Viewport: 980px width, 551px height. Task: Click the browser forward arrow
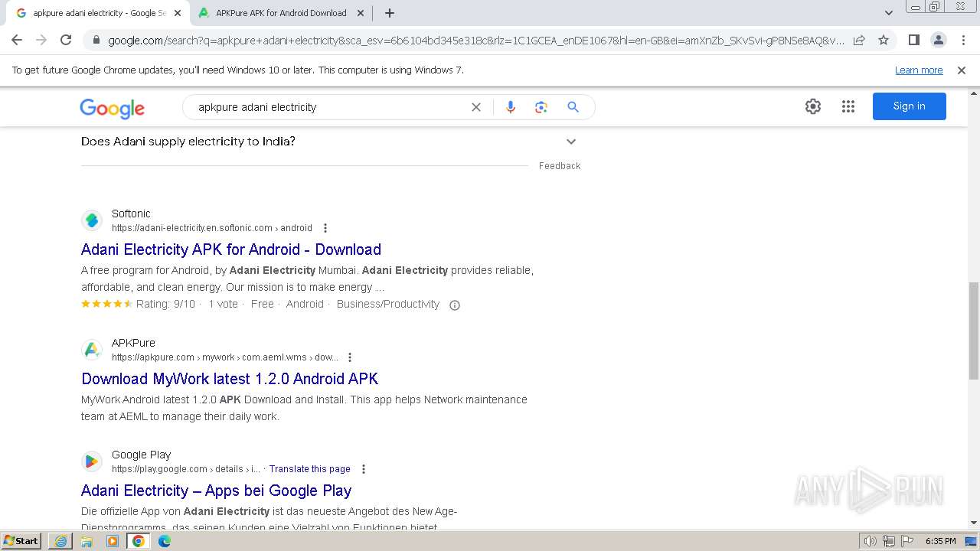(41, 40)
